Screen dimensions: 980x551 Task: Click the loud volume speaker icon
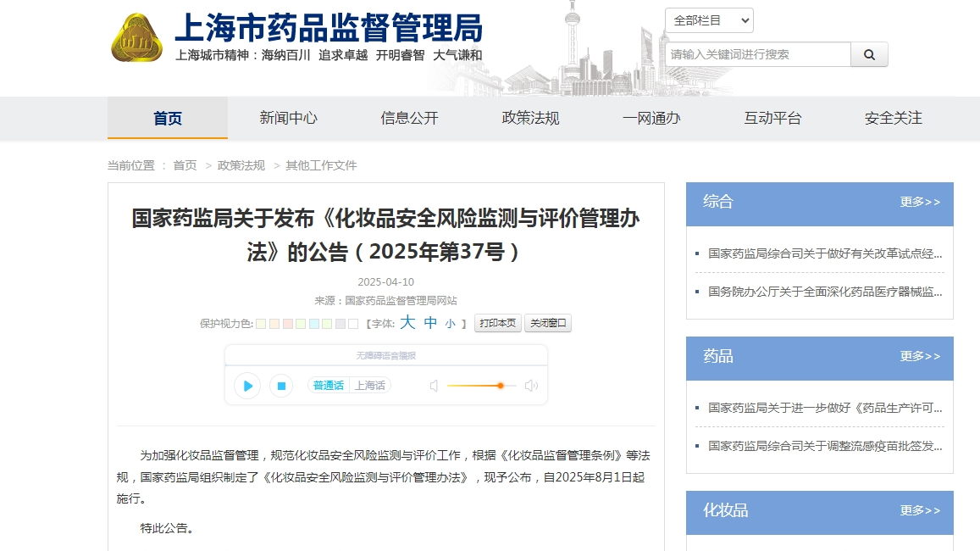pos(531,386)
